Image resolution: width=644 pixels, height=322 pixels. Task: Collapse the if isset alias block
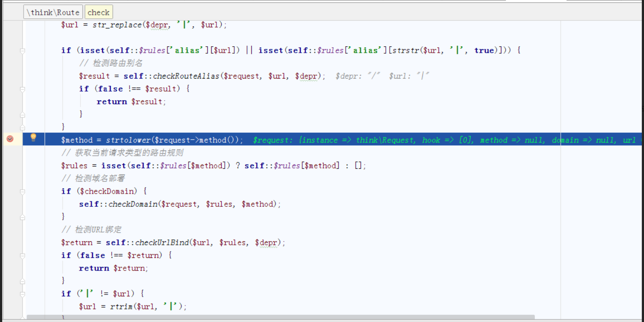click(x=22, y=51)
